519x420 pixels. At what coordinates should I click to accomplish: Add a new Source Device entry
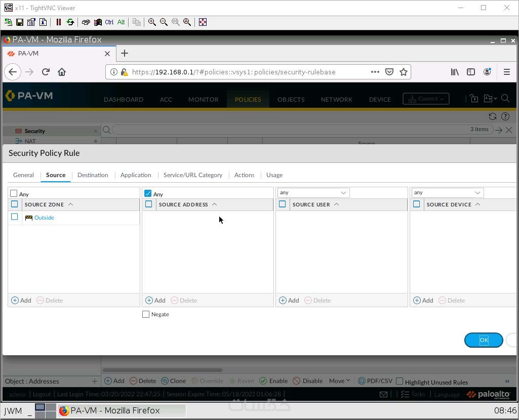coord(423,300)
